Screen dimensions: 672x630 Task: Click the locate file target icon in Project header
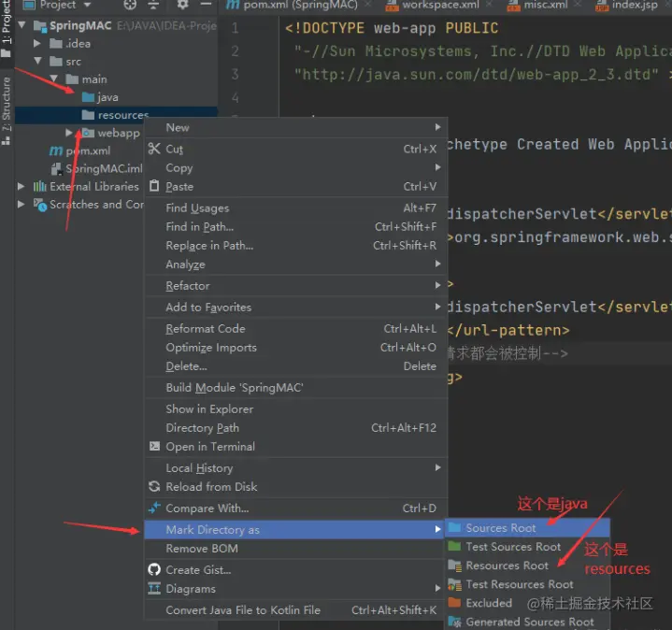coord(130,5)
